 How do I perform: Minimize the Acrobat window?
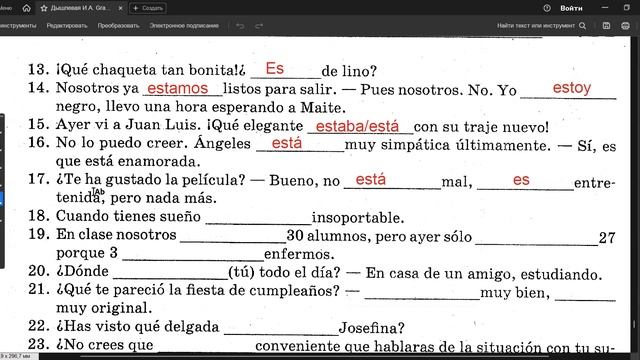605,8
